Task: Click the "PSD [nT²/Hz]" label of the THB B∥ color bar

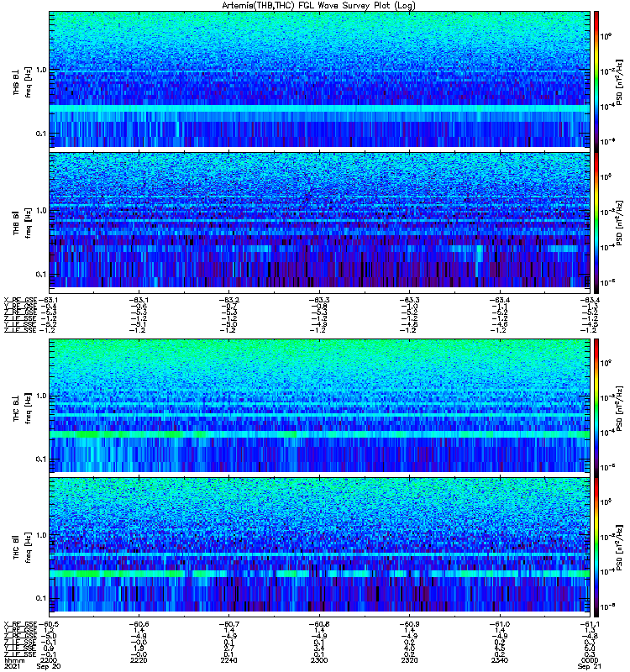Action: click(x=619, y=223)
